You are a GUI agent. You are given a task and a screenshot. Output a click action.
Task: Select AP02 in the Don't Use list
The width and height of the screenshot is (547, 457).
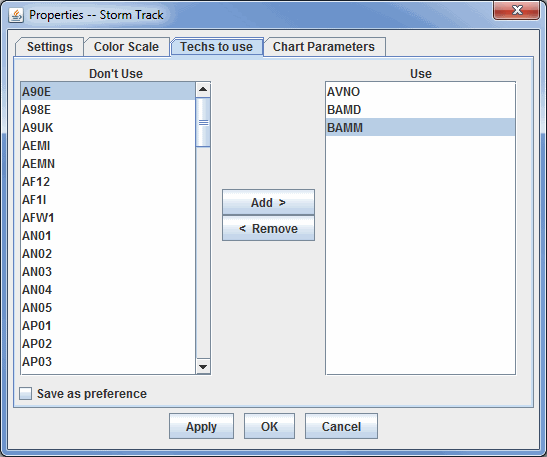tap(108, 344)
